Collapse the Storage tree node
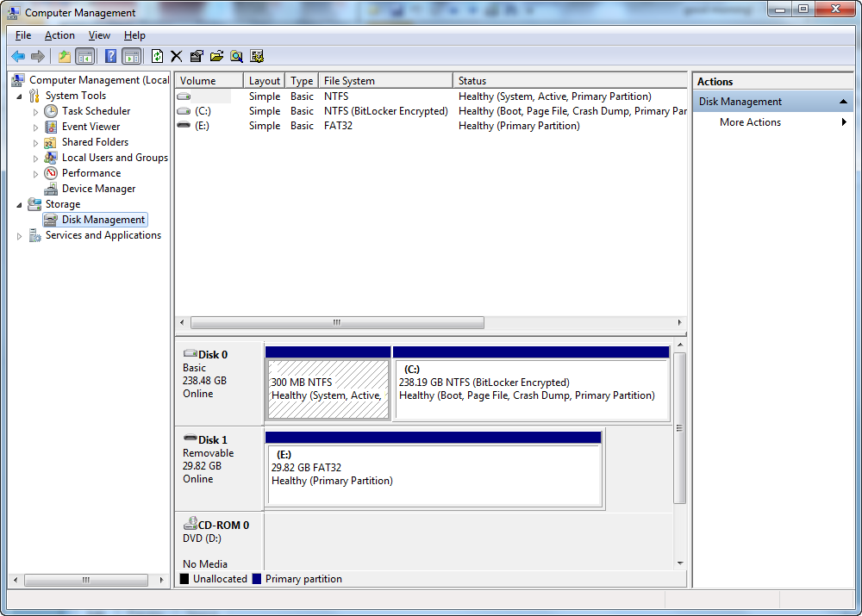The height and width of the screenshot is (616, 862). (x=20, y=204)
